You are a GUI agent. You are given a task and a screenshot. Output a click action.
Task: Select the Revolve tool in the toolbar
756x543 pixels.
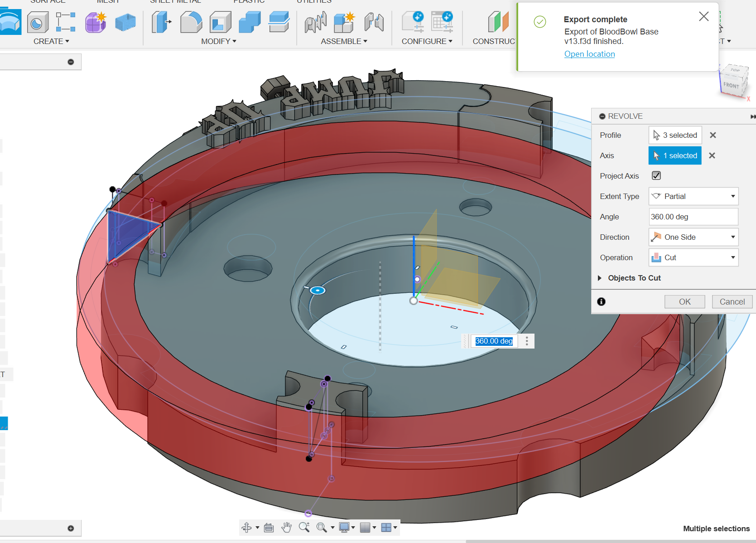(11, 22)
